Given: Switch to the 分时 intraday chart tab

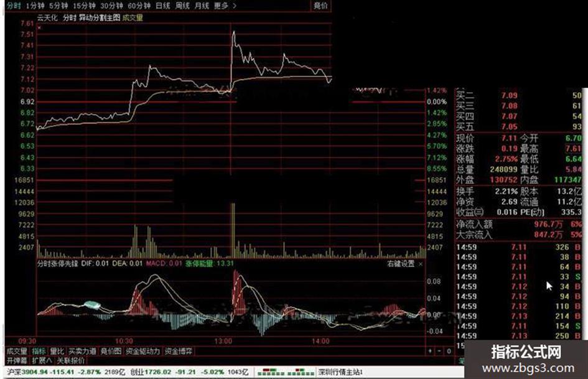Looking at the screenshot, I should (x=14, y=6).
